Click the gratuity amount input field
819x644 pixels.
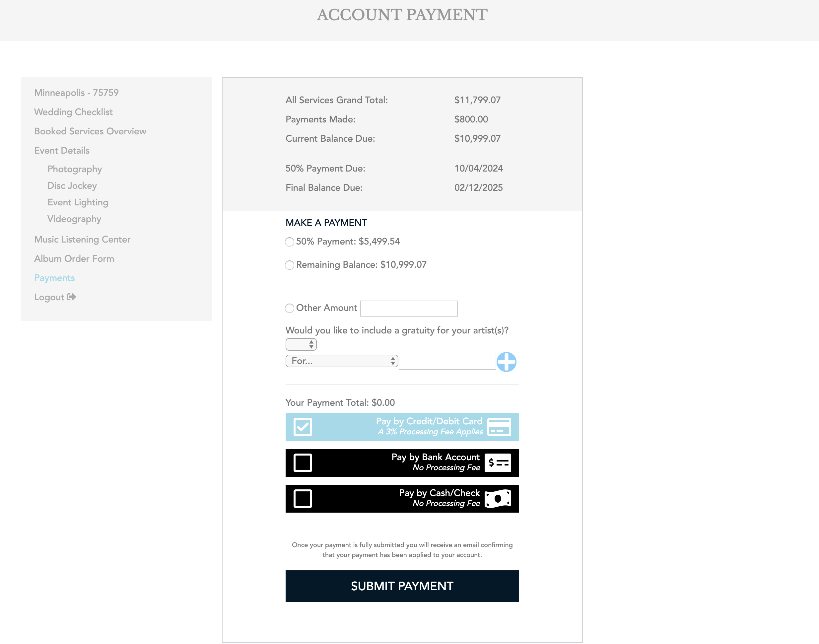tap(447, 362)
